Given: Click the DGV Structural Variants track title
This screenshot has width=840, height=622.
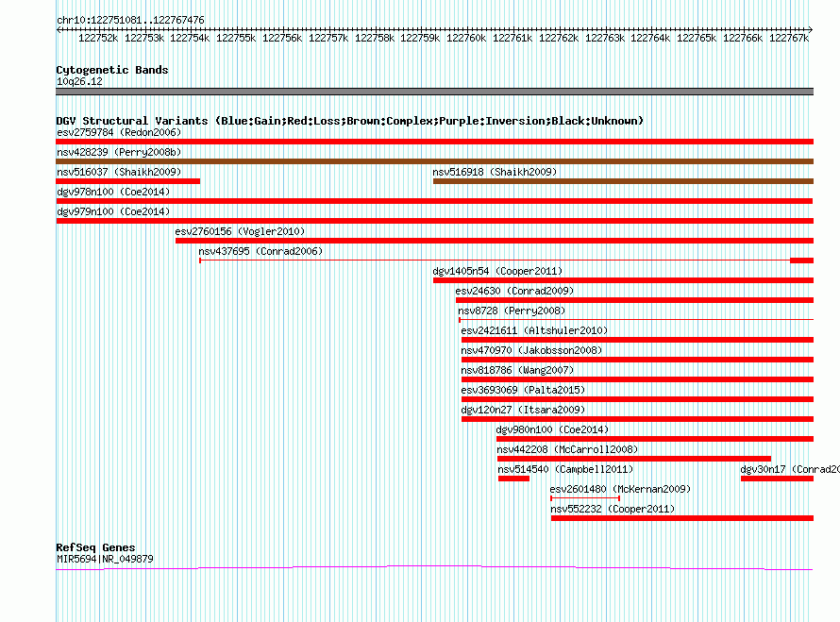Looking at the screenshot, I should [x=350, y=121].
